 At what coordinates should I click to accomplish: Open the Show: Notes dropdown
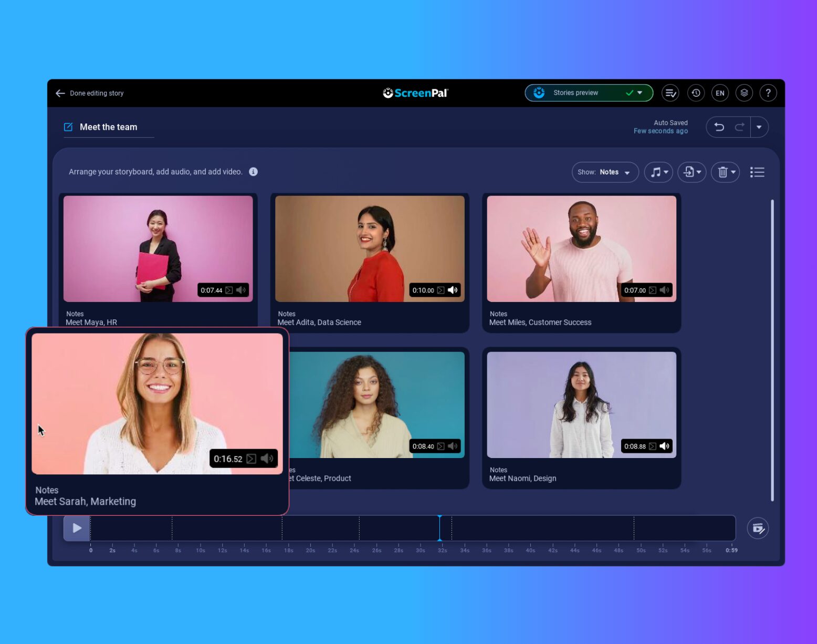pyautogui.click(x=605, y=172)
